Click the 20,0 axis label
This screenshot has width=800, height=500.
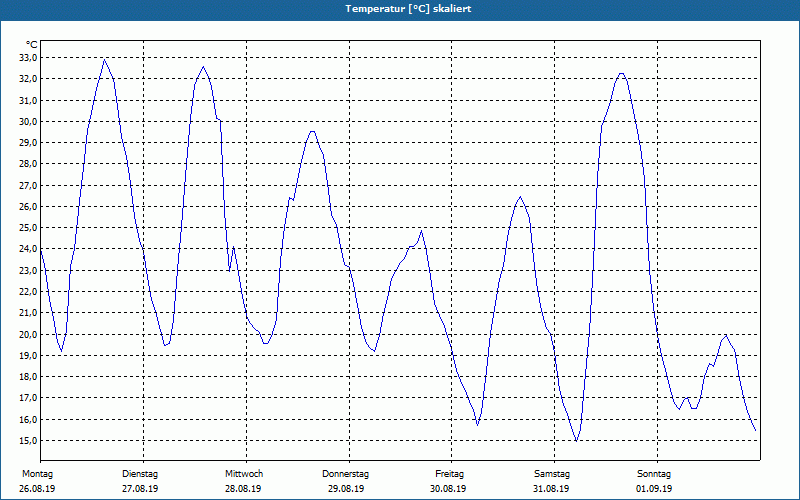point(28,334)
